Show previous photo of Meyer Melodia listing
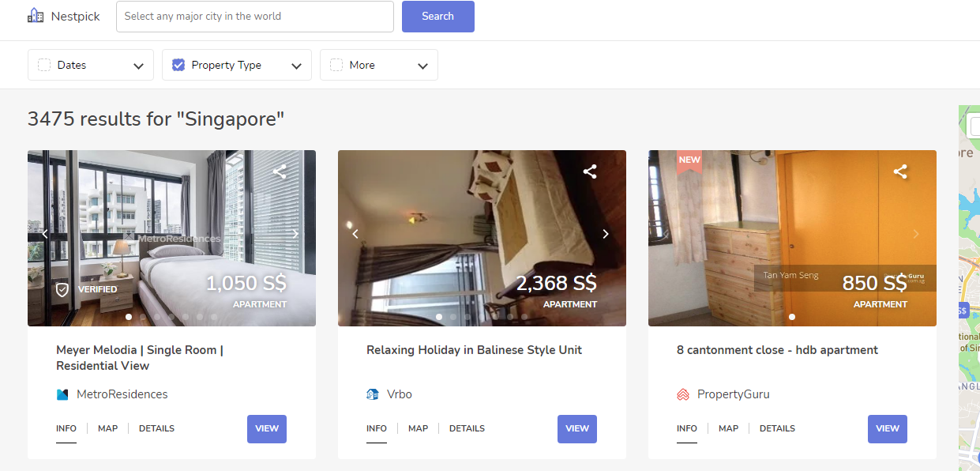 [x=45, y=234]
